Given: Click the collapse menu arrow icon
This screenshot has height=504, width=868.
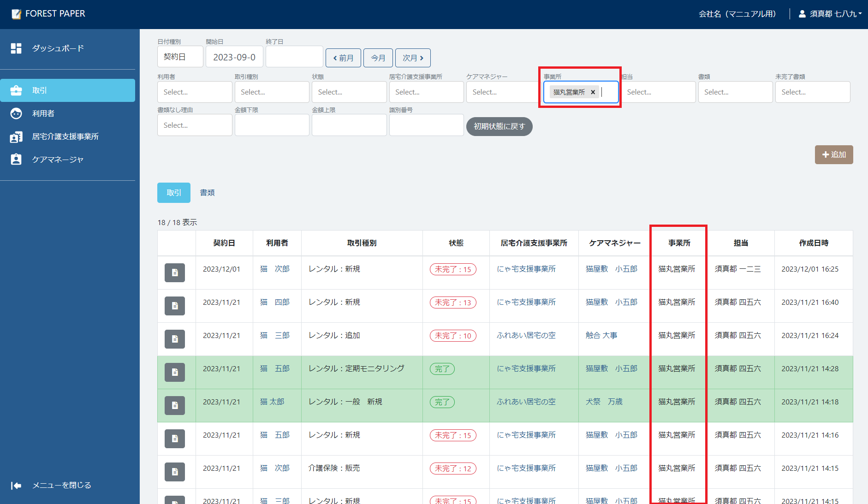Looking at the screenshot, I should pos(16,485).
